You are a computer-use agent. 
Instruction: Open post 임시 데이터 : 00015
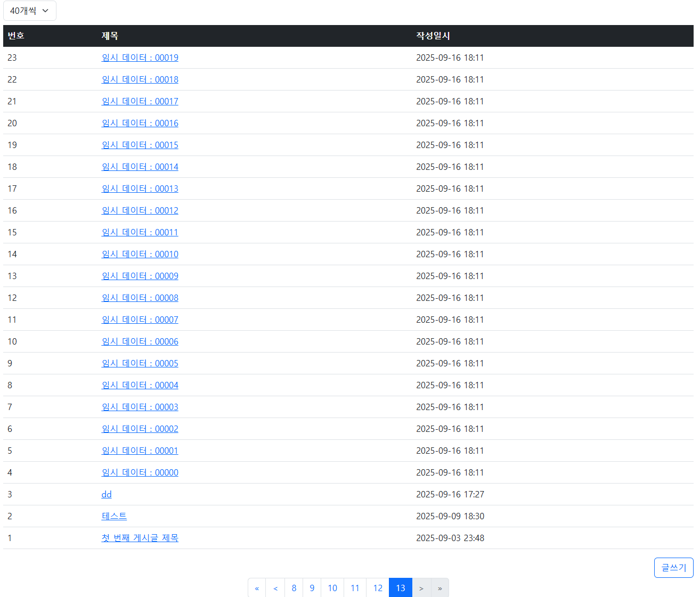(140, 145)
